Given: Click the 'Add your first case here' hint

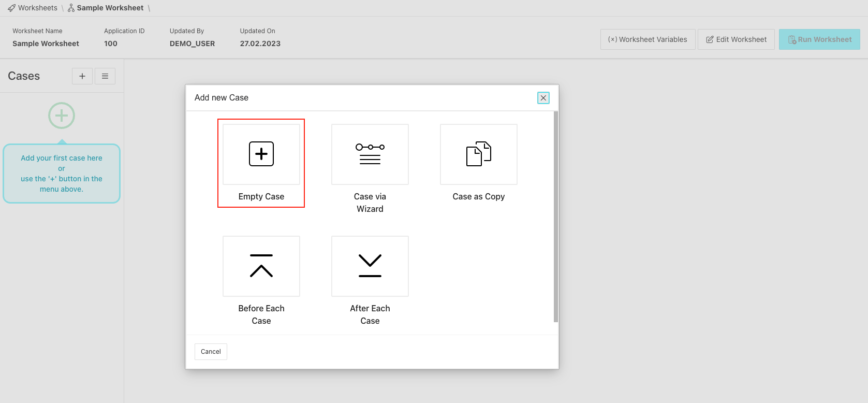Looking at the screenshot, I should pyautogui.click(x=62, y=174).
